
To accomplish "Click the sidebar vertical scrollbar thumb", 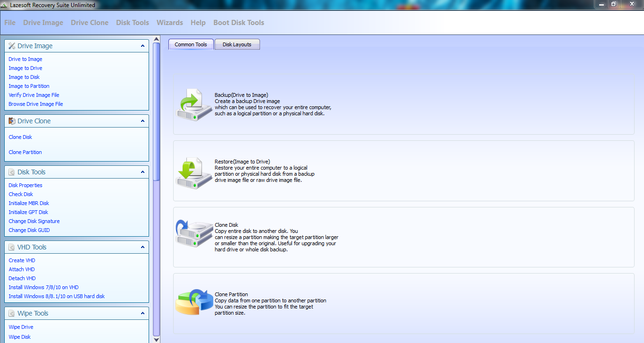I will coord(157,111).
